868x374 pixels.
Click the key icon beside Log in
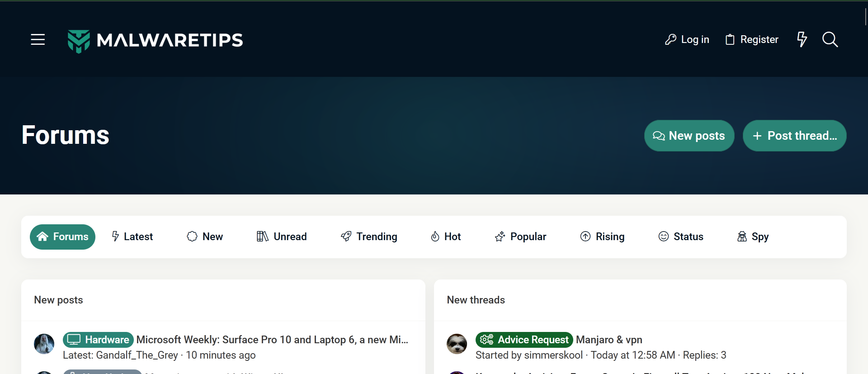click(670, 40)
